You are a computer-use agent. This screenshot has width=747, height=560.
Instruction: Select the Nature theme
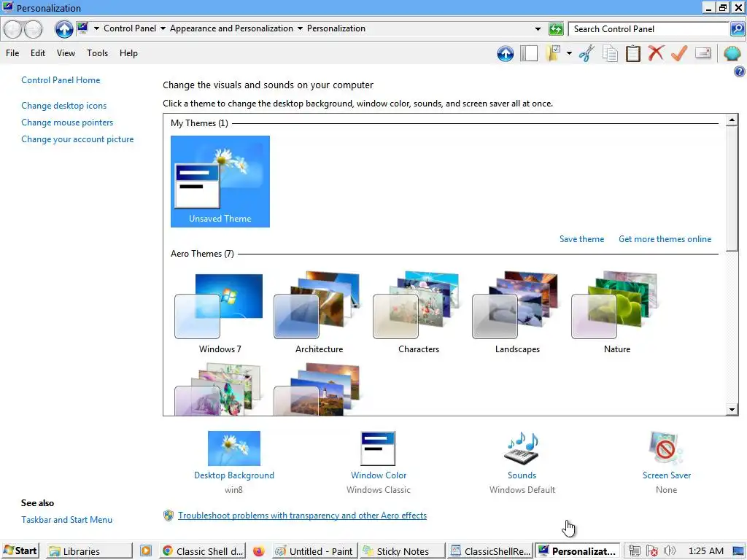tap(617, 312)
